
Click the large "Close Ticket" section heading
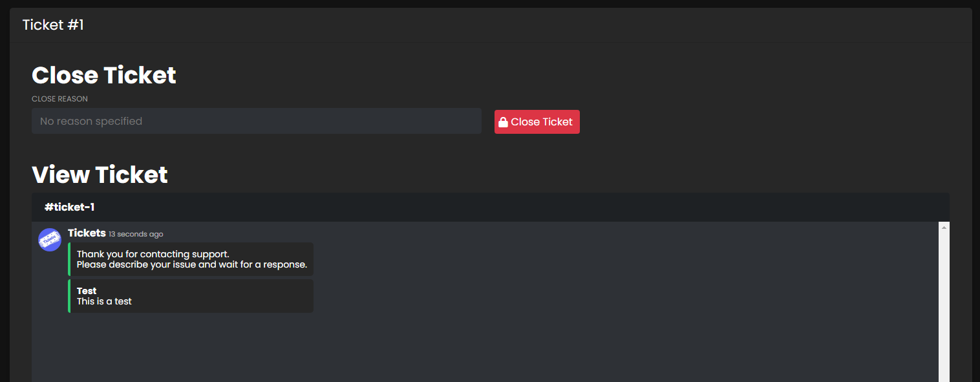click(104, 75)
